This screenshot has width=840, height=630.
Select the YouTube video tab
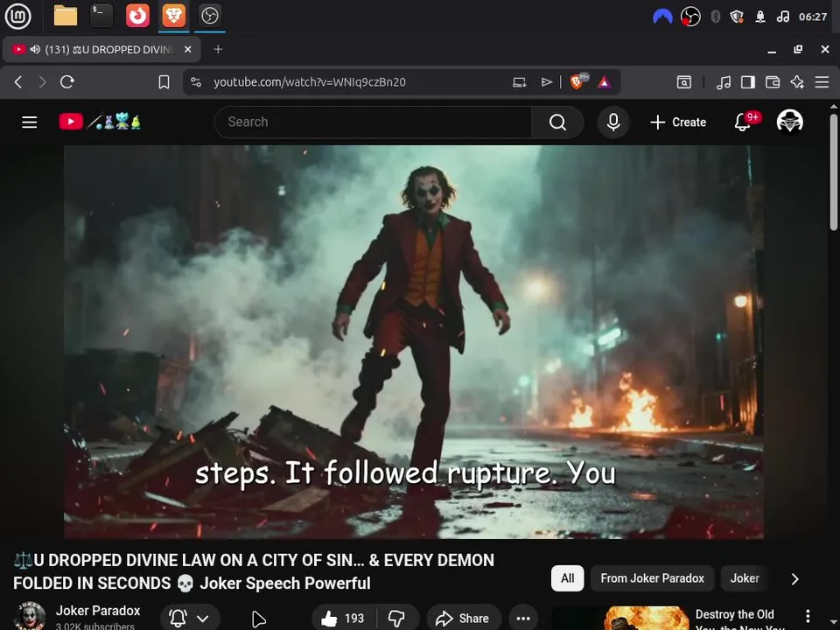click(101, 49)
